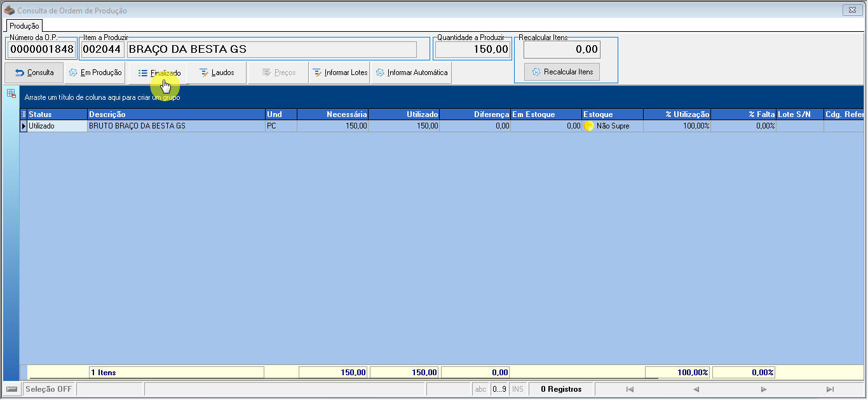868x400 pixels.
Task: Click the Recalcular Itens value field
Action: [x=562, y=49]
